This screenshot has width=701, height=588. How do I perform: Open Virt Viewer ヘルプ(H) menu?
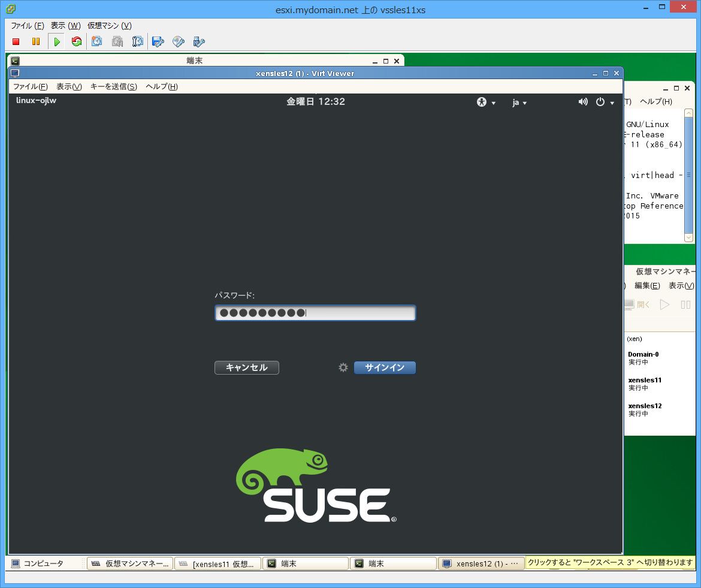162,86
